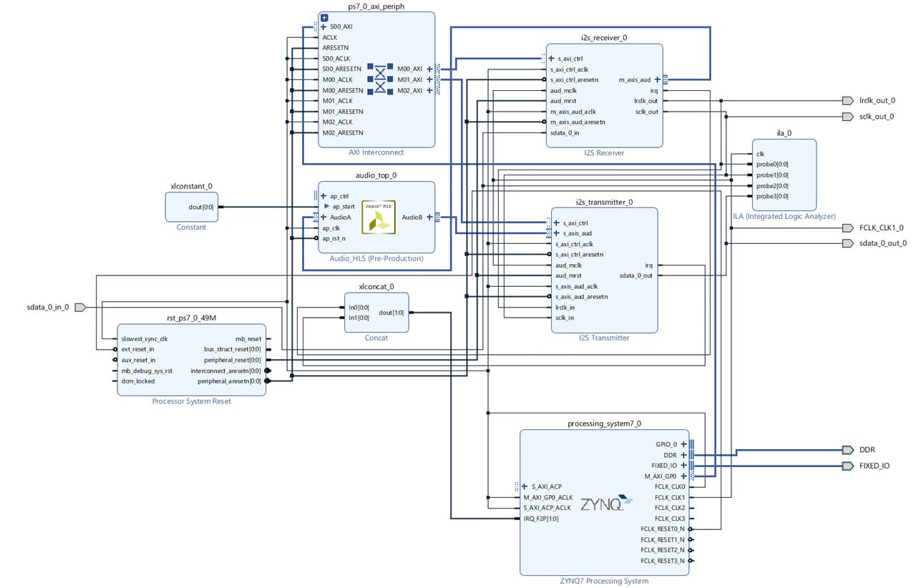Viewport: 916px width, 588px height.
Task: Select the lrclk_out_0 output port symbol
Action: (848, 101)
